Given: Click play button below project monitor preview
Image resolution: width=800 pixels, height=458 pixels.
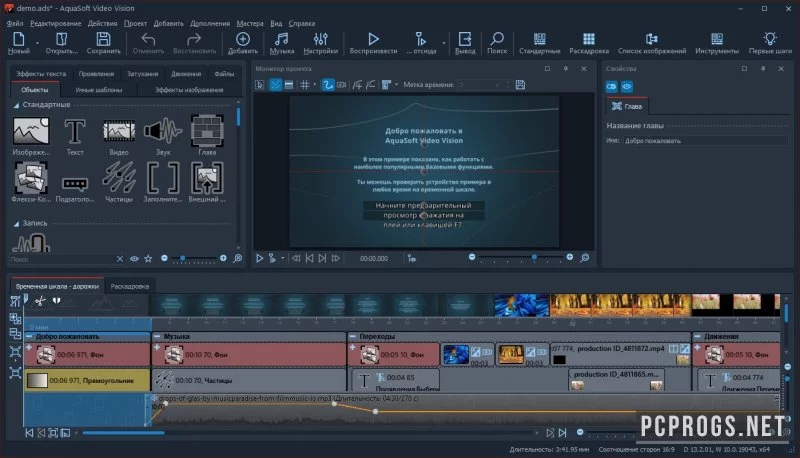Looking at the screenshot, I should pyautogui.click(x=259, y=259).
